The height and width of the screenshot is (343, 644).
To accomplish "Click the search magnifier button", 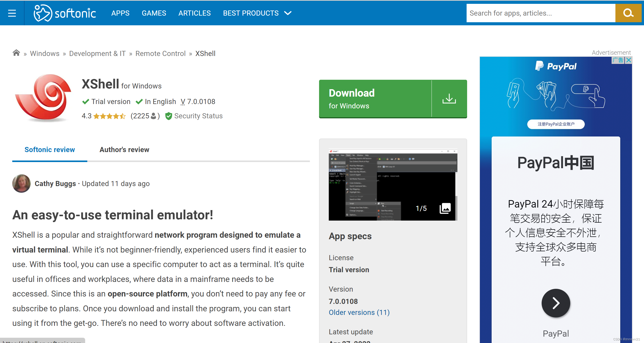I will [628, 13].
